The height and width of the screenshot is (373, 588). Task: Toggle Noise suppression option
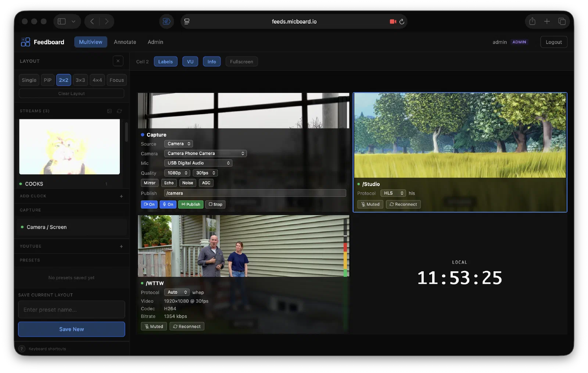point(188,183)
